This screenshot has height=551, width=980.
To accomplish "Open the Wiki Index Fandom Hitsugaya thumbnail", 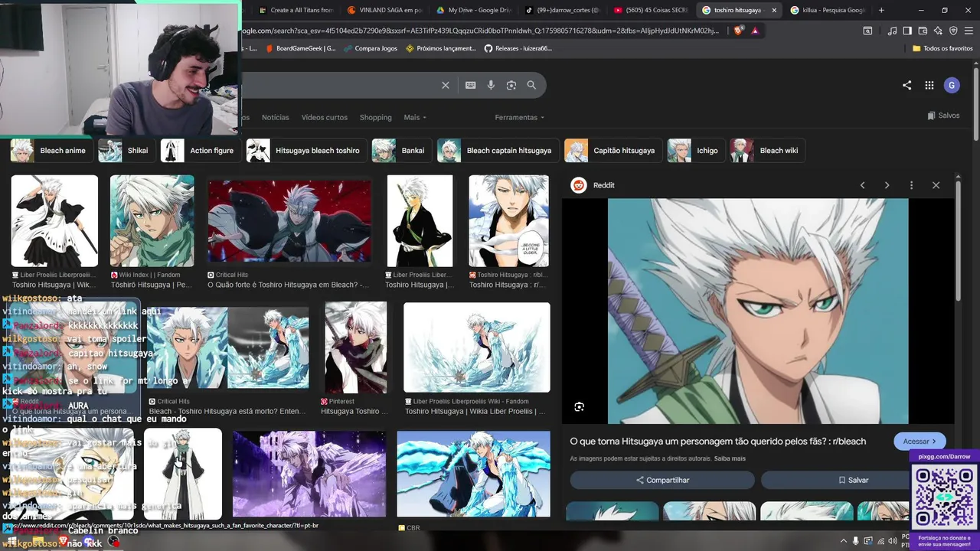I will (x=152, y=221).
